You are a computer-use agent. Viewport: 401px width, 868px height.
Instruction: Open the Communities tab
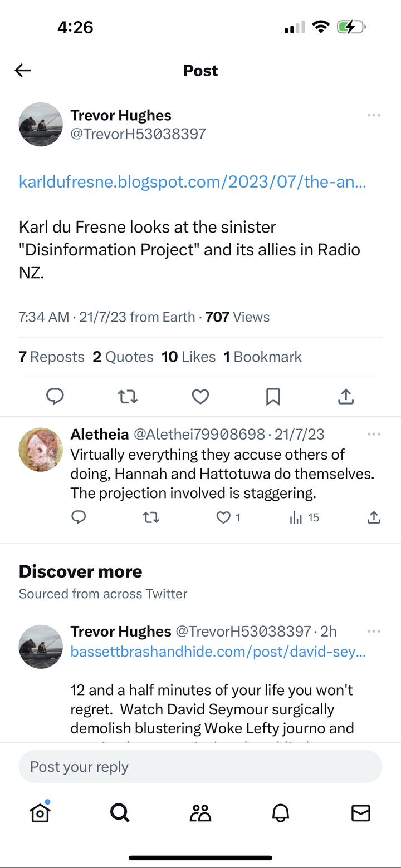point(200,813)
